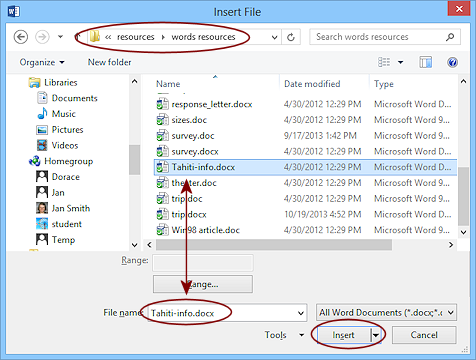Viewport: 476px width, 360px height.
Task: Select Jan Smith homegroup user
Action: pyautogui.click(x=70, y=208)
